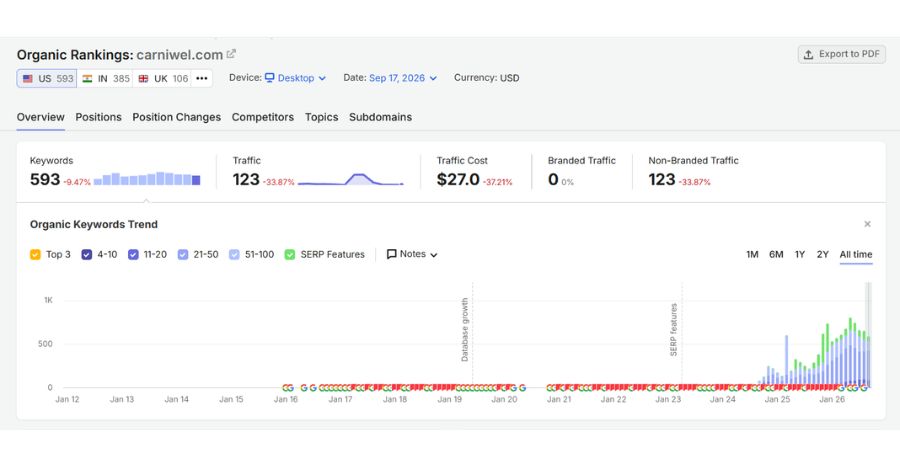The image size is (900, 450).
Task: Switch to the Subdomains tab
Action: click(x=381, y=117)
